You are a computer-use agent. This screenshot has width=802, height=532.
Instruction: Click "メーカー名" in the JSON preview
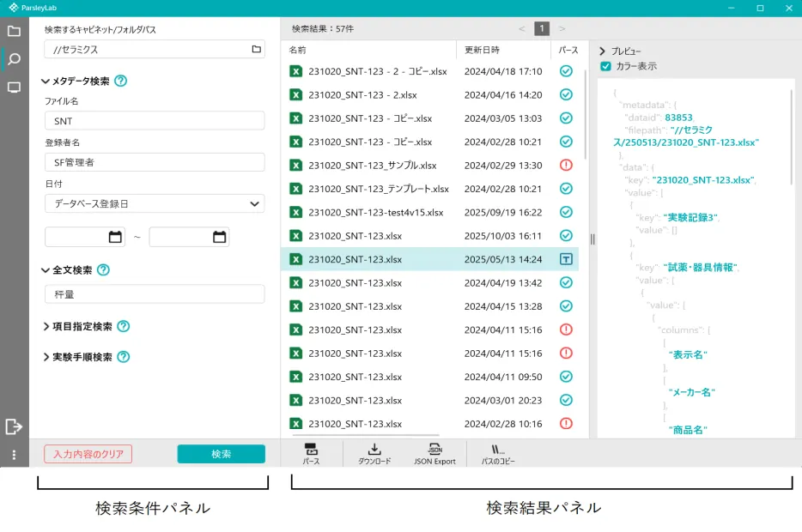pyautogui.click(x=691, y=392)
